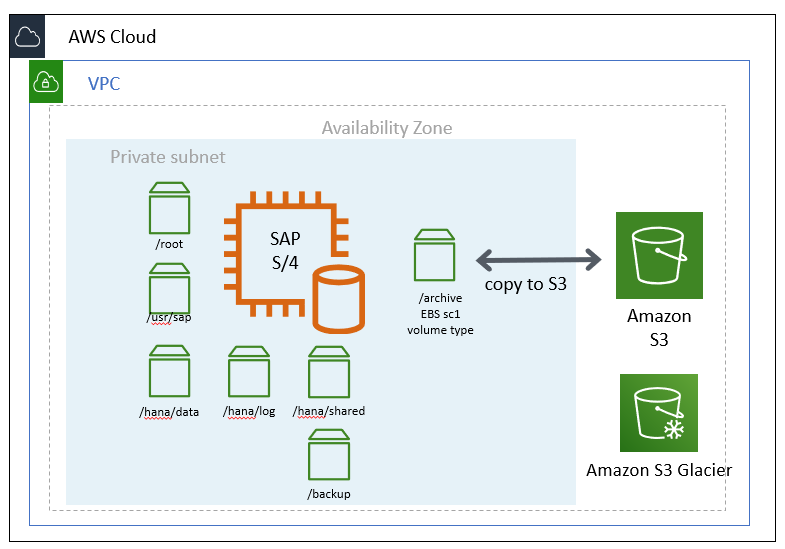Click the /root EBS volume icon
Image resolution: width=785 pixels, height=549 pixels.
point(169,209)
